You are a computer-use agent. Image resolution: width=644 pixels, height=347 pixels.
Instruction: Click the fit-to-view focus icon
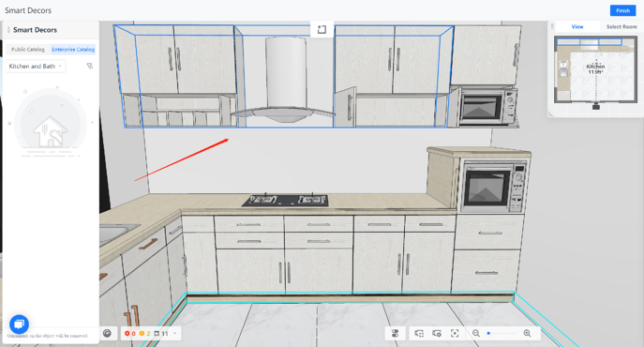[455, 334]
